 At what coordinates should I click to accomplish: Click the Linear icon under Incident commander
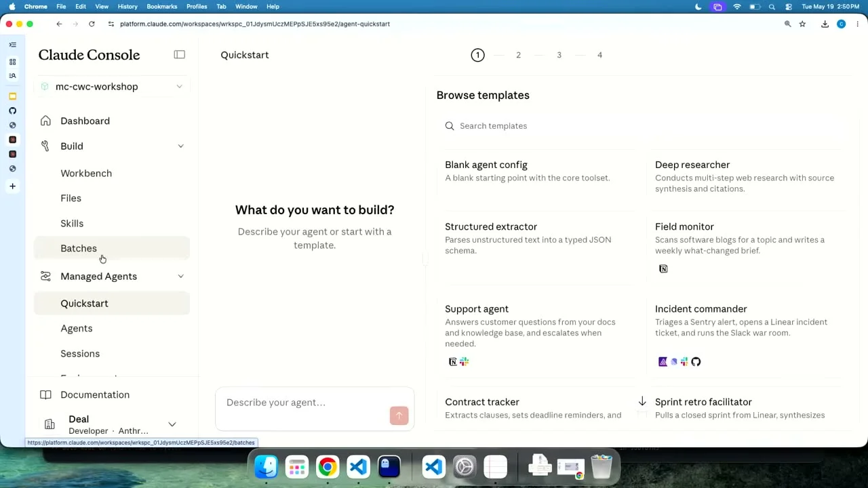point(673,361)
